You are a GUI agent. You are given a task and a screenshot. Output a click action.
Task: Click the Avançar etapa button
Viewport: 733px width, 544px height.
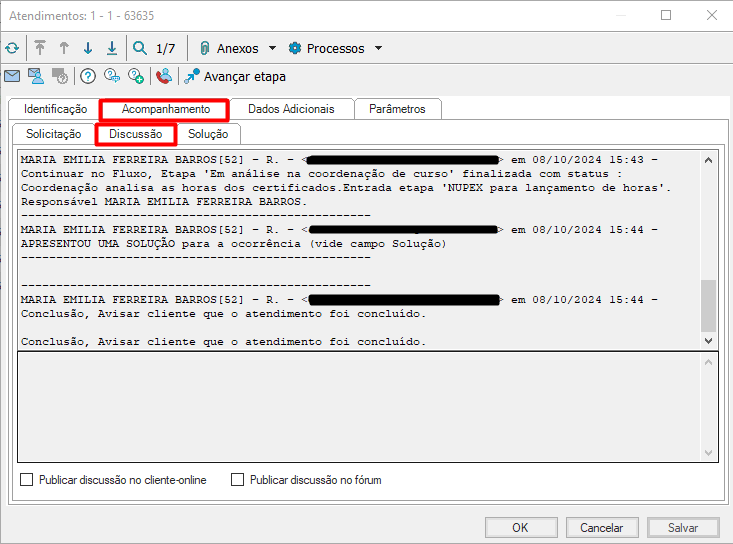coord(235,76)
